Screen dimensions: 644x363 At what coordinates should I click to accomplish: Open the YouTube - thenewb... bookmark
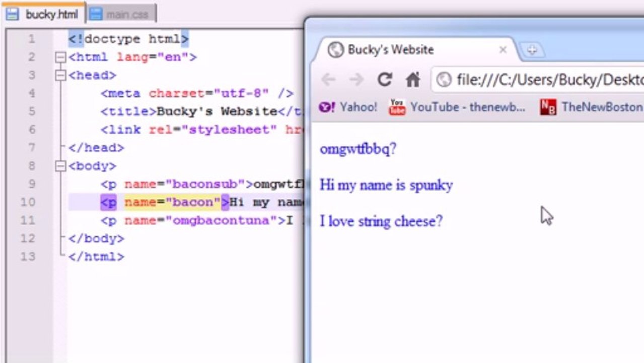click(457, 107)
